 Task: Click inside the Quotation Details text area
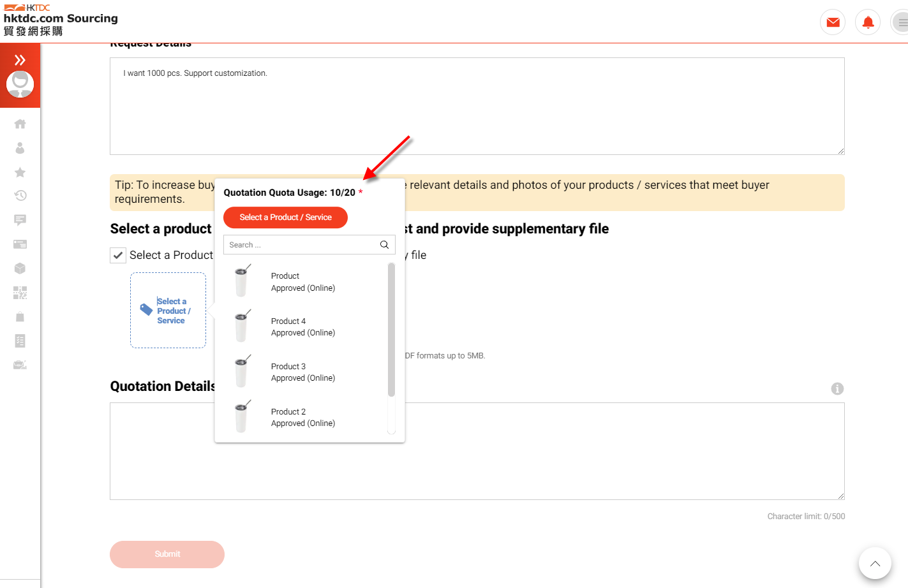click(x=477, y=451)
